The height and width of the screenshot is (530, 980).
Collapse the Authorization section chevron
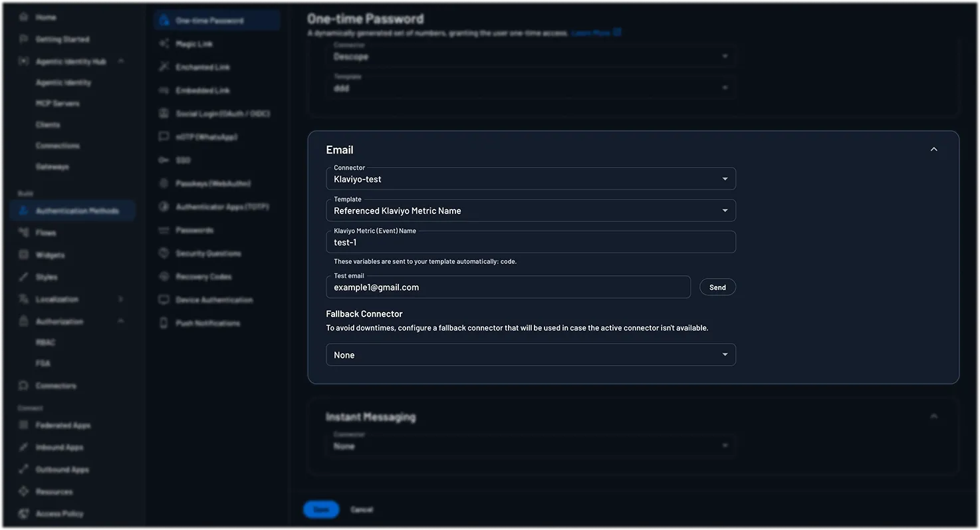click(x=121, y=321)
